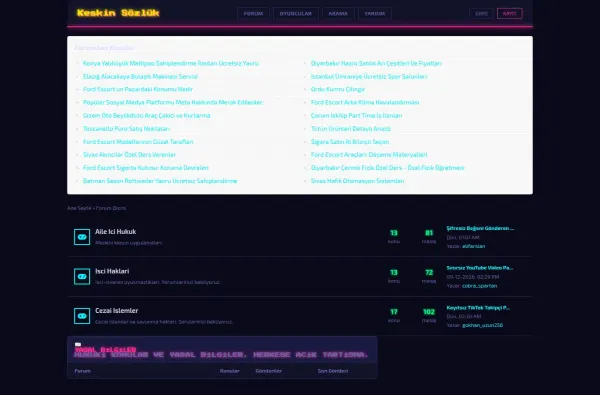The width and height of the screenshot is (600, 395).
Task: Open the OYUNCULAR nav item
Action: (296, 13)
